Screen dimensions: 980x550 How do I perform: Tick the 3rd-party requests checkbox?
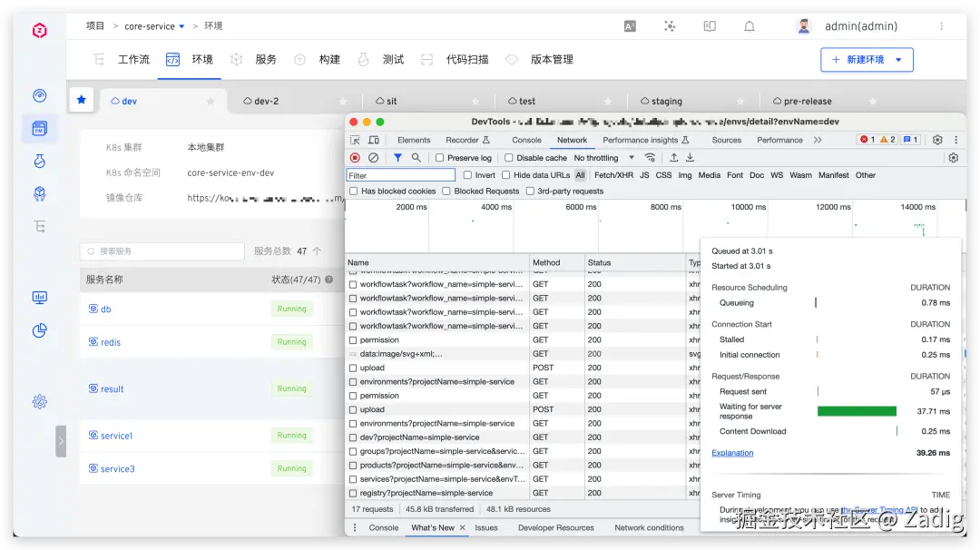530,192
